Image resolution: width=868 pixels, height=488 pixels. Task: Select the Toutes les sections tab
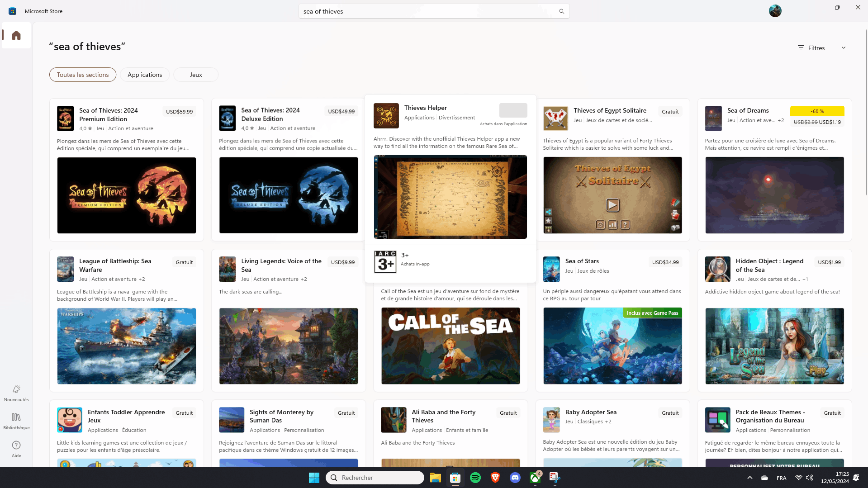point(83,75)
